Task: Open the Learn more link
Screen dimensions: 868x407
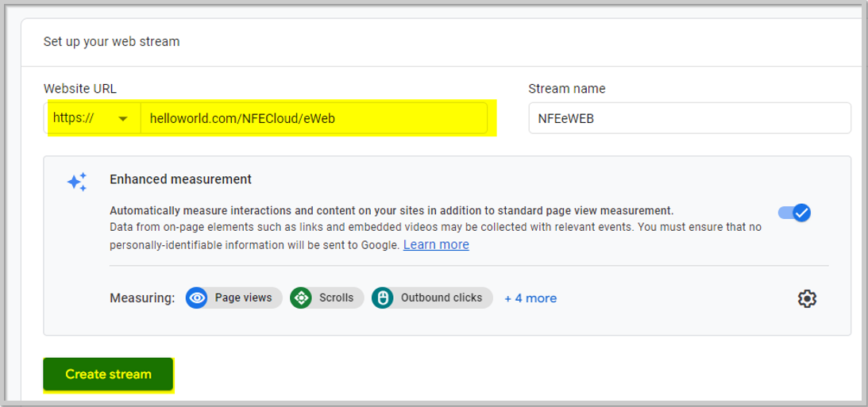Action: tap(436, 244)
